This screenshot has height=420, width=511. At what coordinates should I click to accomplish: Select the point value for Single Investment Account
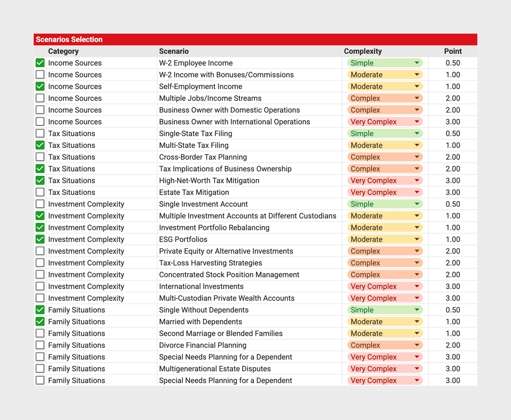coord(453,204)
